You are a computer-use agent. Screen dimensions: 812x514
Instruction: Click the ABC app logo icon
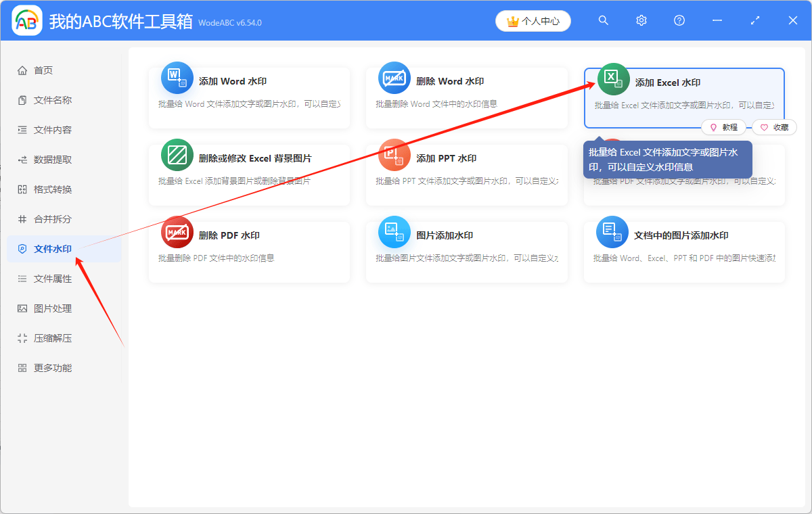tap(27, 20)
